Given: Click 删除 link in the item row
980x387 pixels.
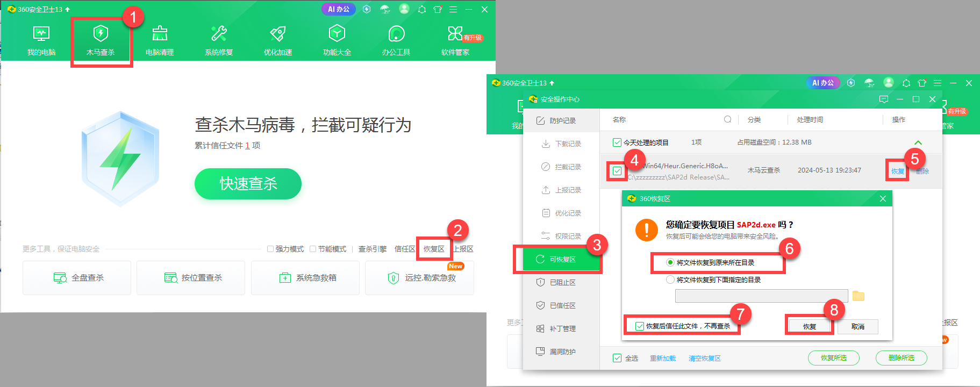Looking at the screenshot, I should pyautogui.click(x=922, y=171).
